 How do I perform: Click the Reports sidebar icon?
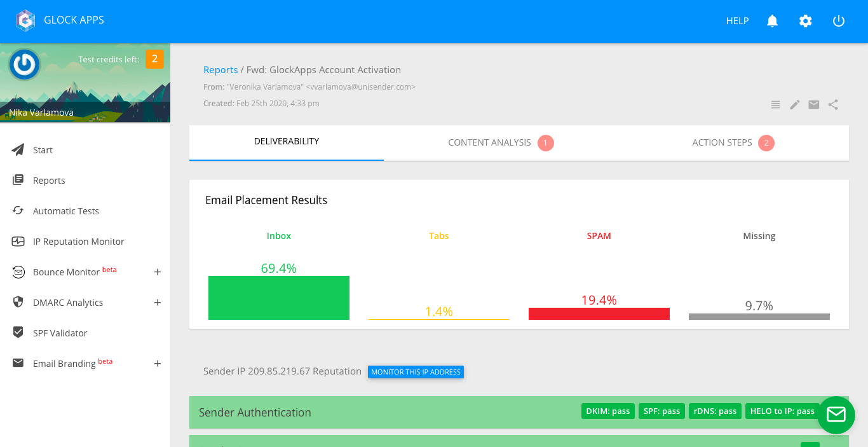[x=18, y=180]
